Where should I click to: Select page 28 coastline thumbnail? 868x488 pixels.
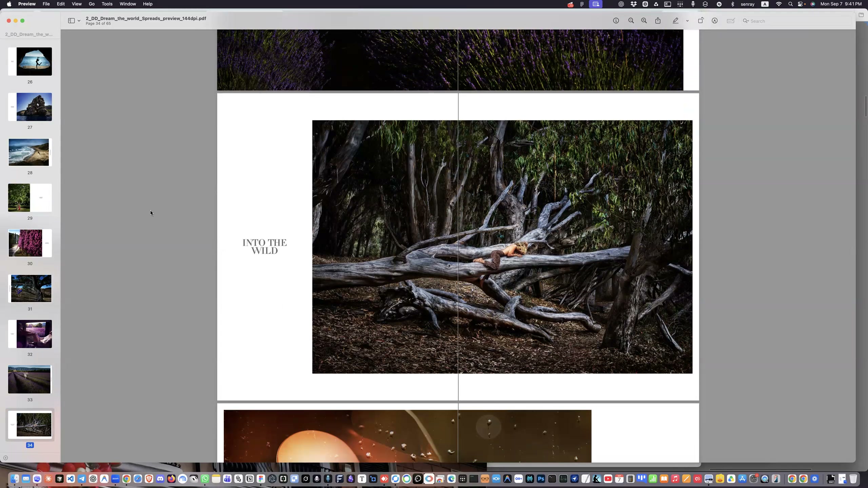click(30, 152)
